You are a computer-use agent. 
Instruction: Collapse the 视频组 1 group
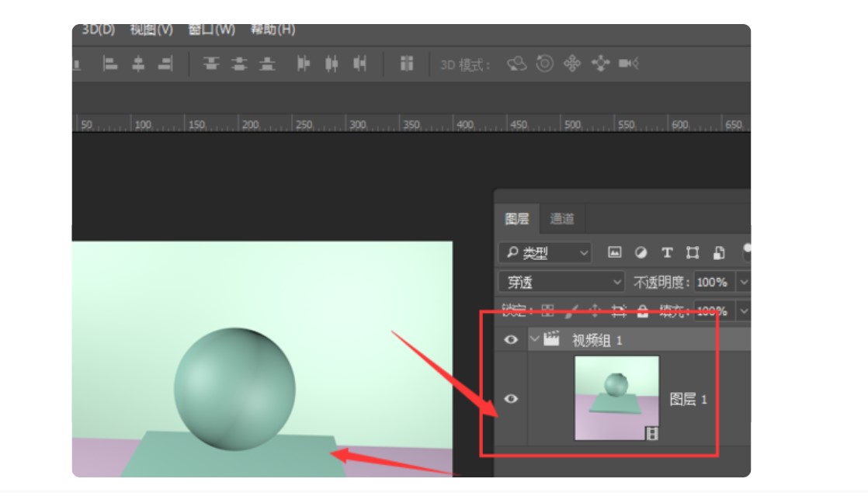coord(534,338)
